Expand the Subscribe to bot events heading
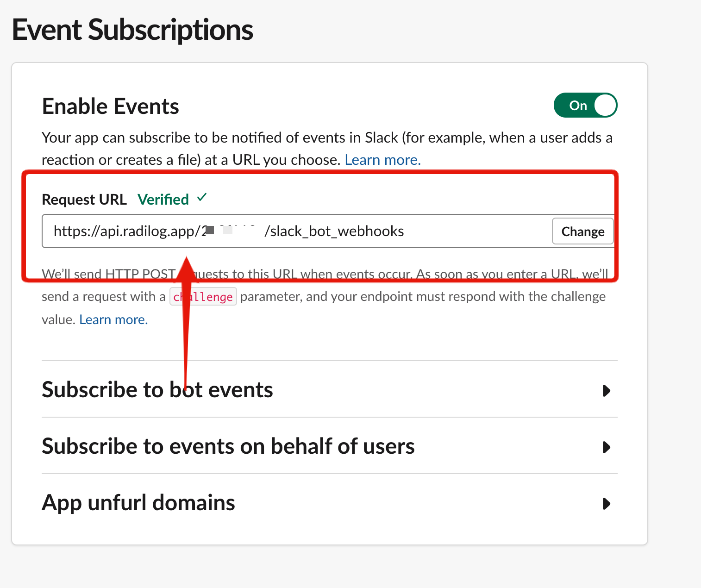 pyautogui.click(x=157, y=390)
